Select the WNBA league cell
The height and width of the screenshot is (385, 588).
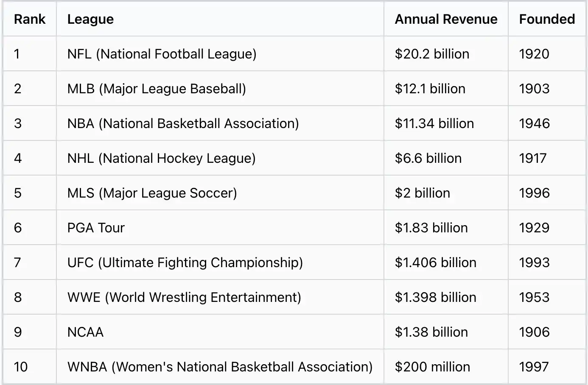click(x=220, y=367)
